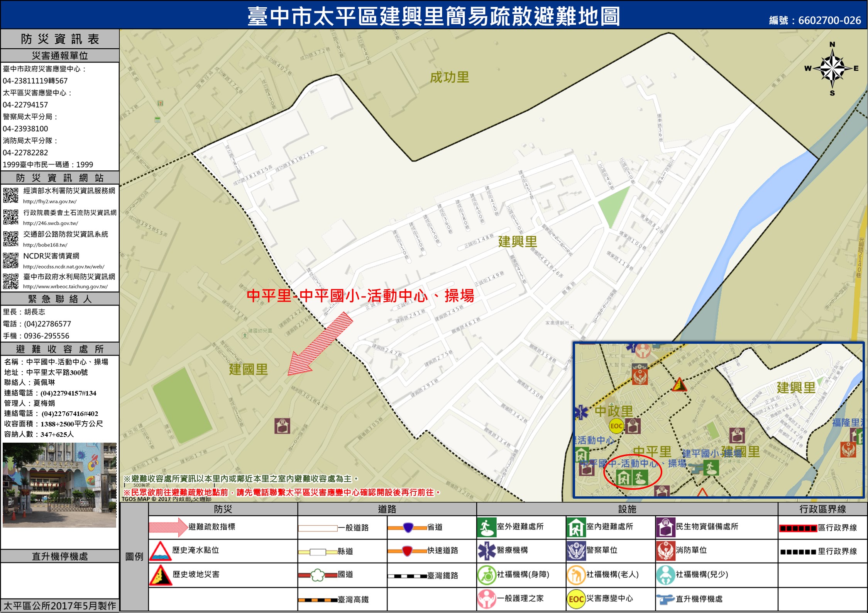Select the elderly welfare 社福機構(老人) icon
868x613 pixels.
click(x=576, y=575)
